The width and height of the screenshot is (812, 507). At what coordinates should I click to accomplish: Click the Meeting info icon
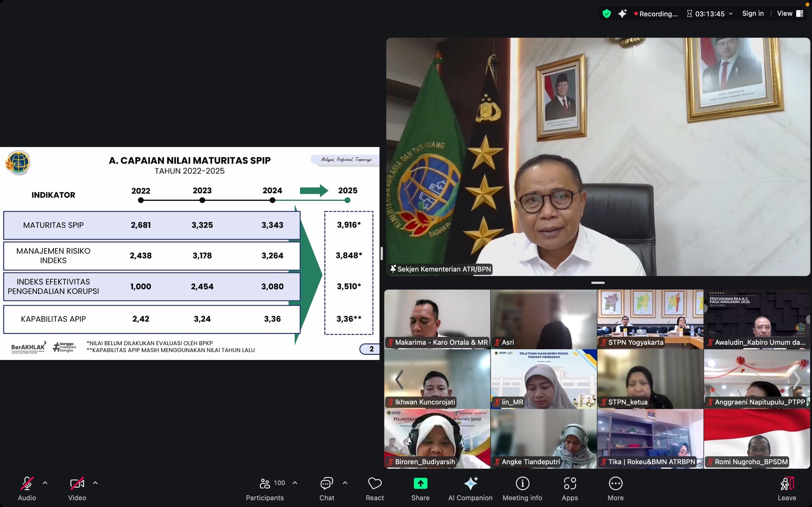click(522, 483)
